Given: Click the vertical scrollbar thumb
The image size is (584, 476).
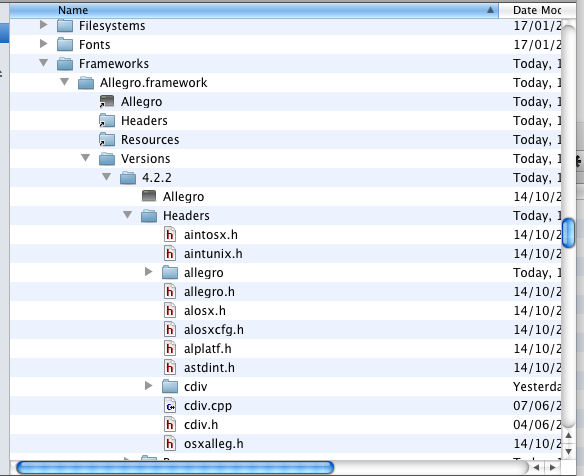Looking at the screenshot, I should tap(568, 233).
